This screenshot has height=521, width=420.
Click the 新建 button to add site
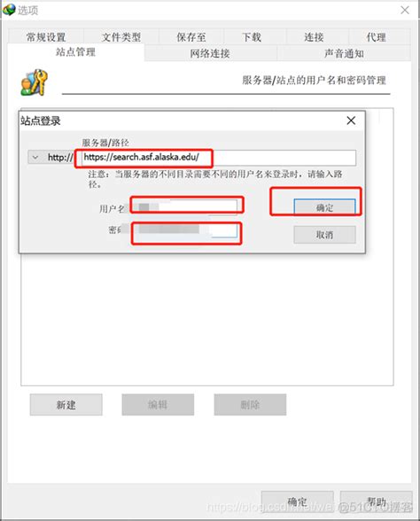pyautogui.click(x=66, y=405)
